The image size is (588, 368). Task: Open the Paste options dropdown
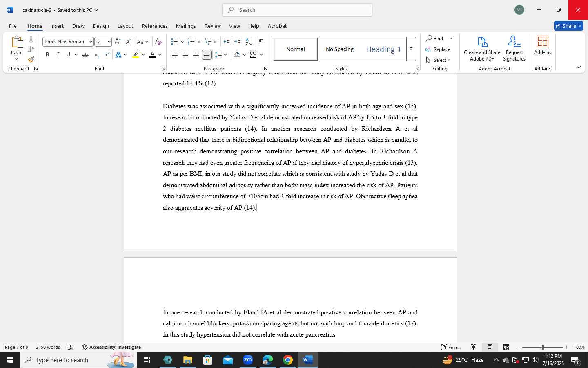17,59
